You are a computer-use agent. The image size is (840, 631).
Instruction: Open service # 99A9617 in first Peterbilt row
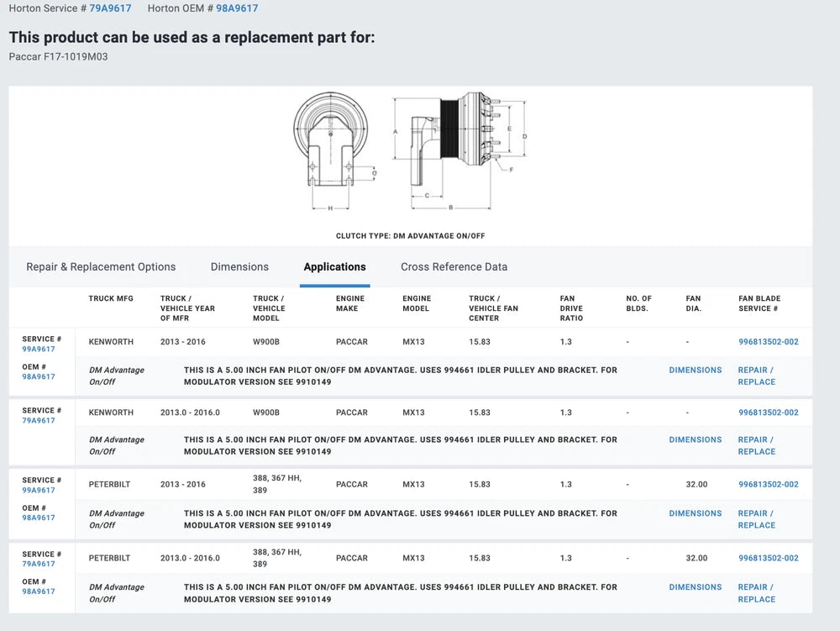(39, 490)
